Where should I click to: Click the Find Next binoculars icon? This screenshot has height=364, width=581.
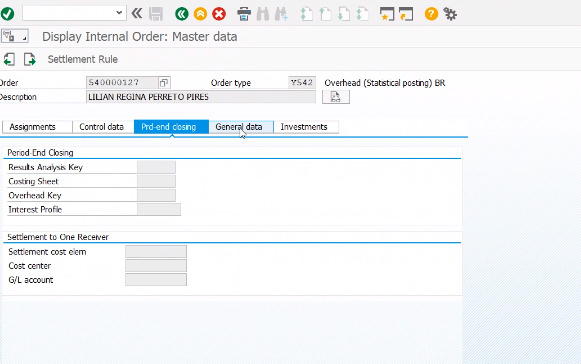coord(281,14)
